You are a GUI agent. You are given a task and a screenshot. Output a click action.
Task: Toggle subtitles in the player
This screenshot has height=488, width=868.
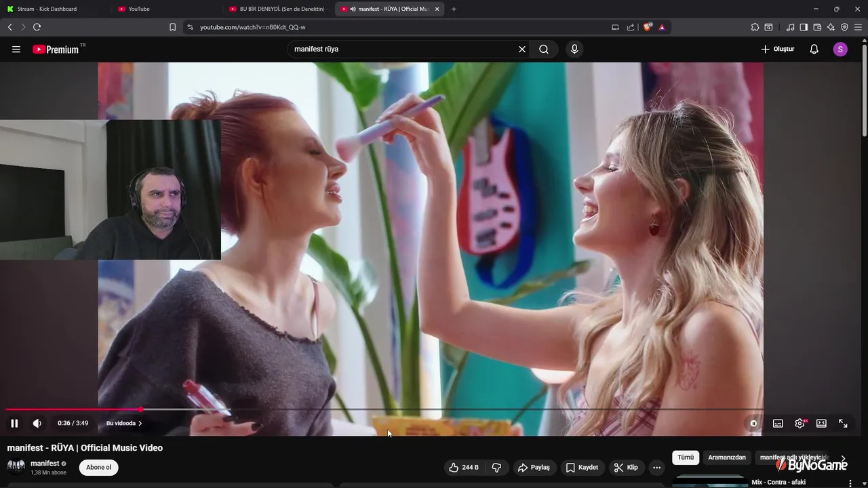tap(778, 424)
